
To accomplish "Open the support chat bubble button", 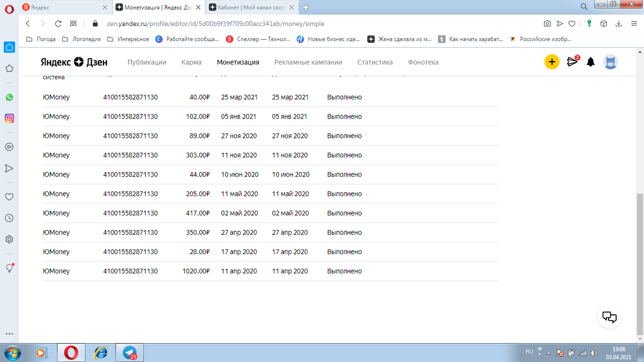I will coord(610,317).
